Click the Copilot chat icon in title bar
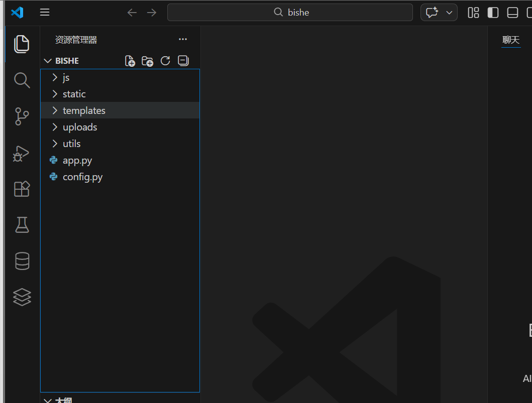The width and height of the screenshot is (532, 403). point(432,13)
